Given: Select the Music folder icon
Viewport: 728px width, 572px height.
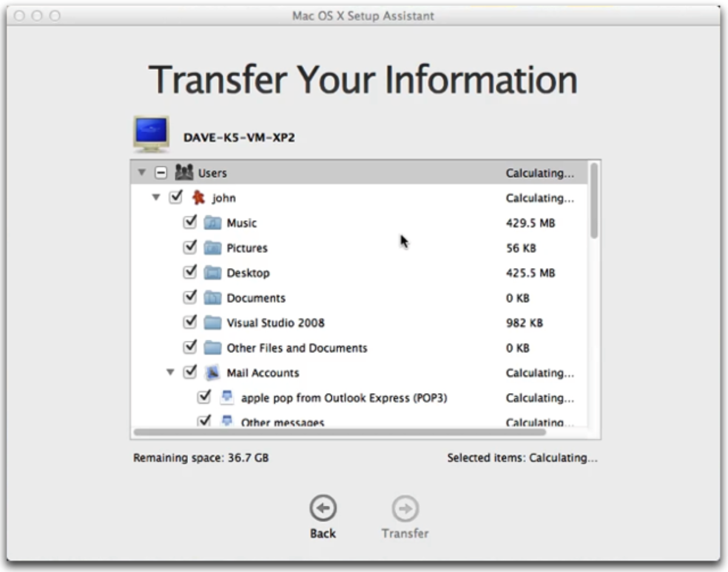Looking at the screenshot, I should pyautogui.click(x=212, y=223).
